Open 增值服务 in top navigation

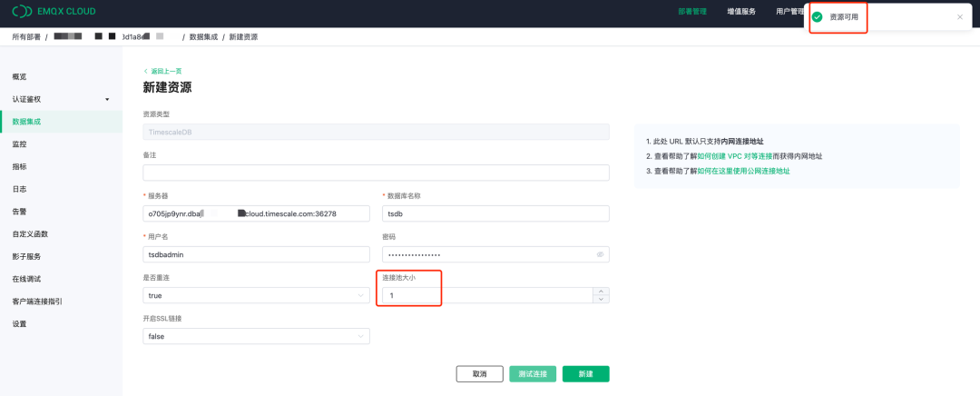tap(741, 11)
